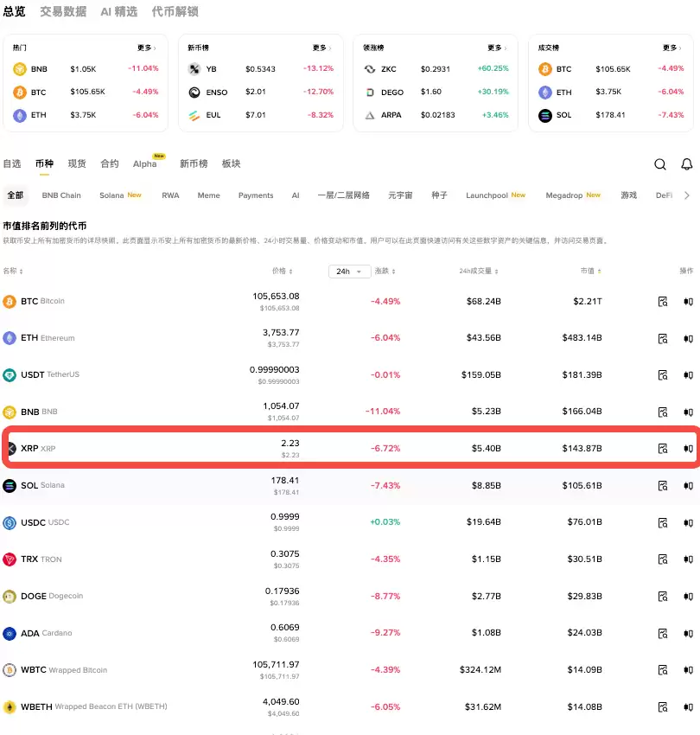Open the trade icon in the ADA Cardano row
Viewport: 700px width, 735px height.
click(688, 633)
